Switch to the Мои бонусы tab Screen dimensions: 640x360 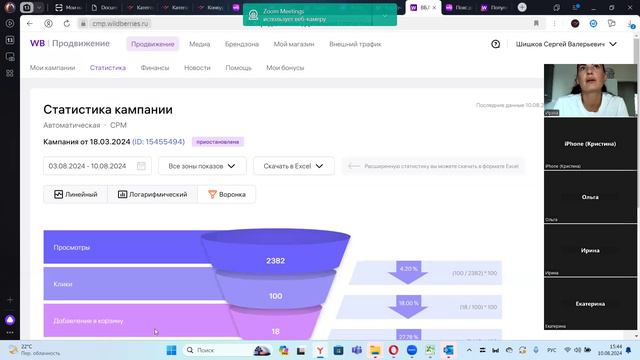(285, 68)
